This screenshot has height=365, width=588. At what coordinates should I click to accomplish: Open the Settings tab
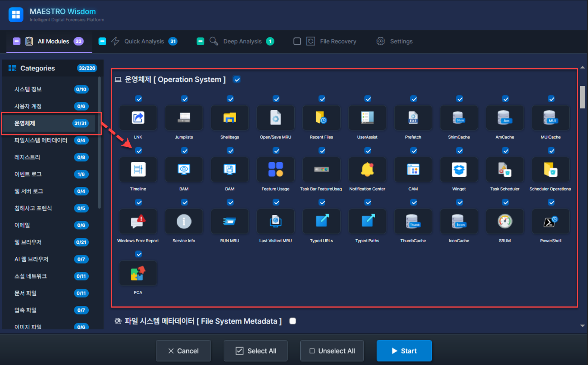[x=401, y=41]
